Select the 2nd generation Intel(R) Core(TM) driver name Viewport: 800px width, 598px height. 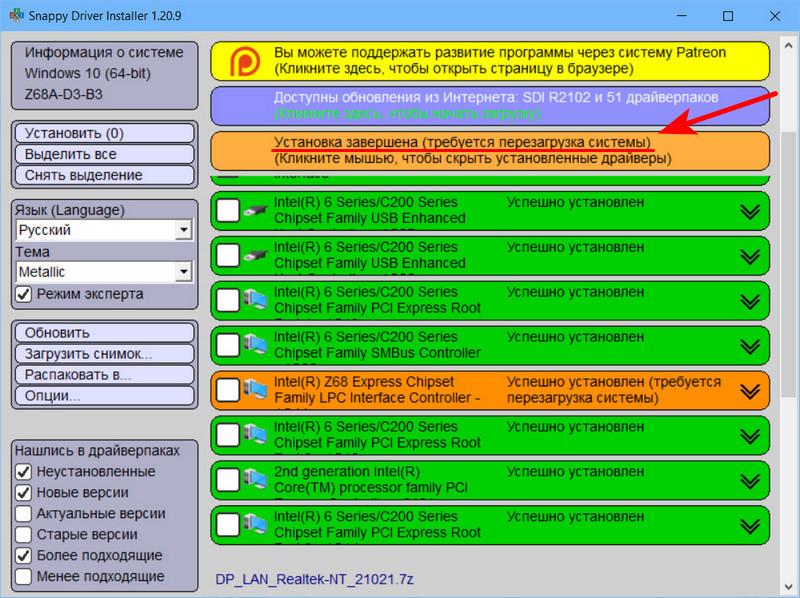tap(370, 480)
